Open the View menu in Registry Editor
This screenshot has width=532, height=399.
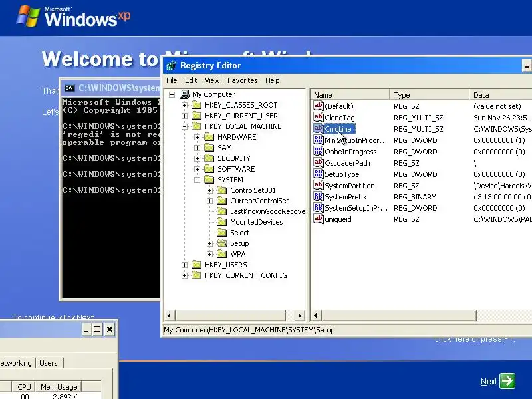212,80
